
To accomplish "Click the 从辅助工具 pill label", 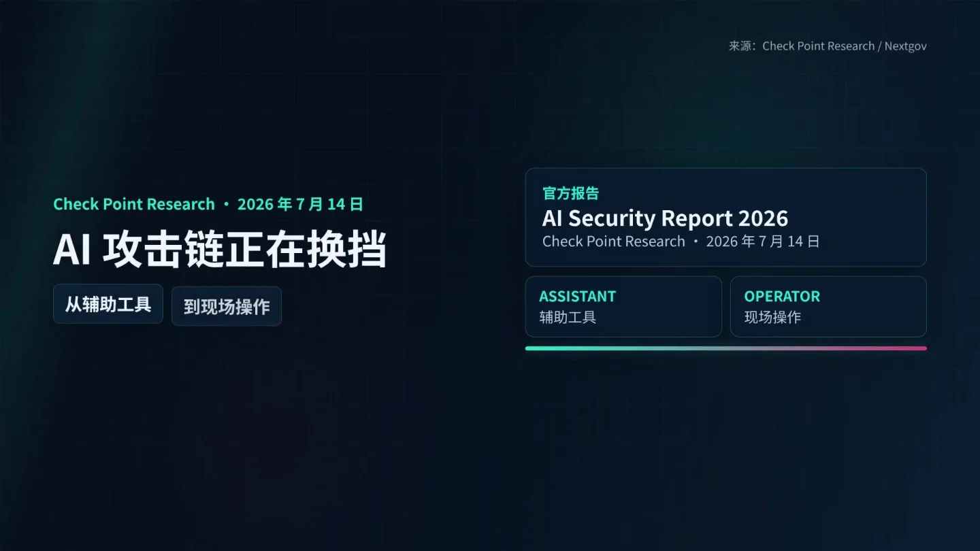I will 108,304.
